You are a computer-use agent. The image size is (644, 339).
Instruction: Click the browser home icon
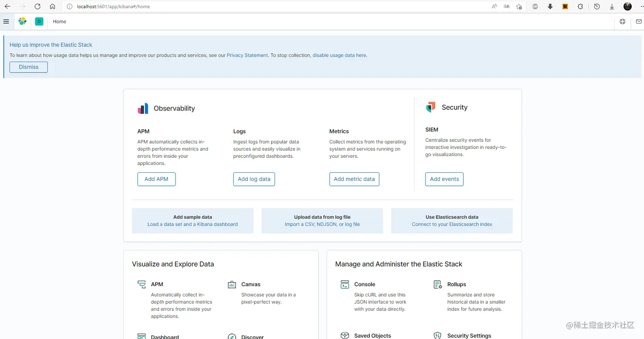click(52, 6)
